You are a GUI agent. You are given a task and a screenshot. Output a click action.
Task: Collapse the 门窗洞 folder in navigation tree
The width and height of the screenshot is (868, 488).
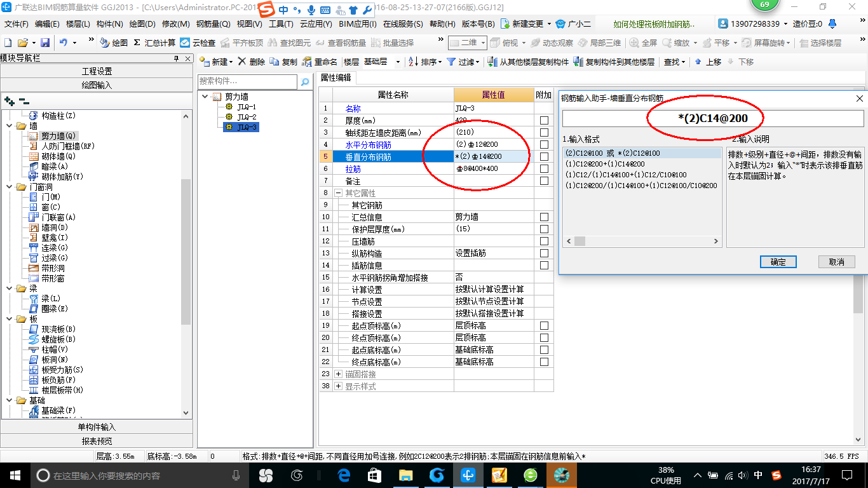click(10, 187)
